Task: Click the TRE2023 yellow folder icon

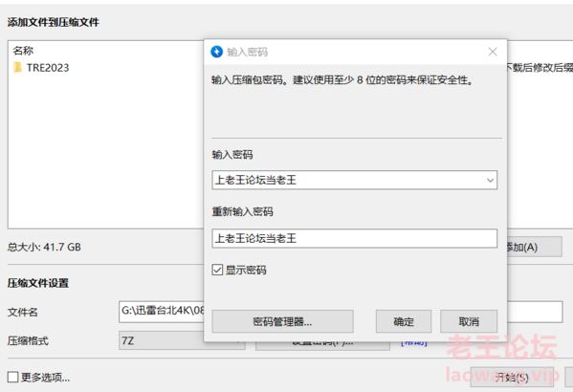Action: [17, 68]
